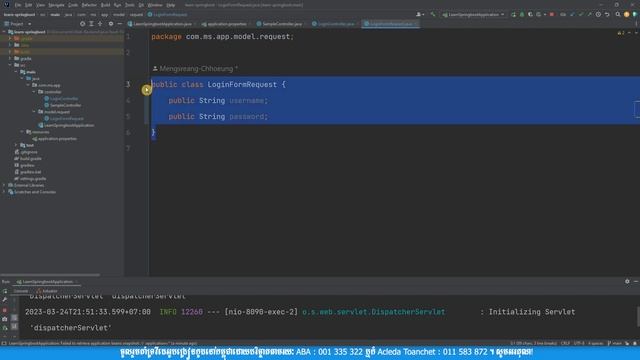The image size is (640, 360).
Task: Click the Debug bug icon in the toolbar
Action: pos(522,15)
